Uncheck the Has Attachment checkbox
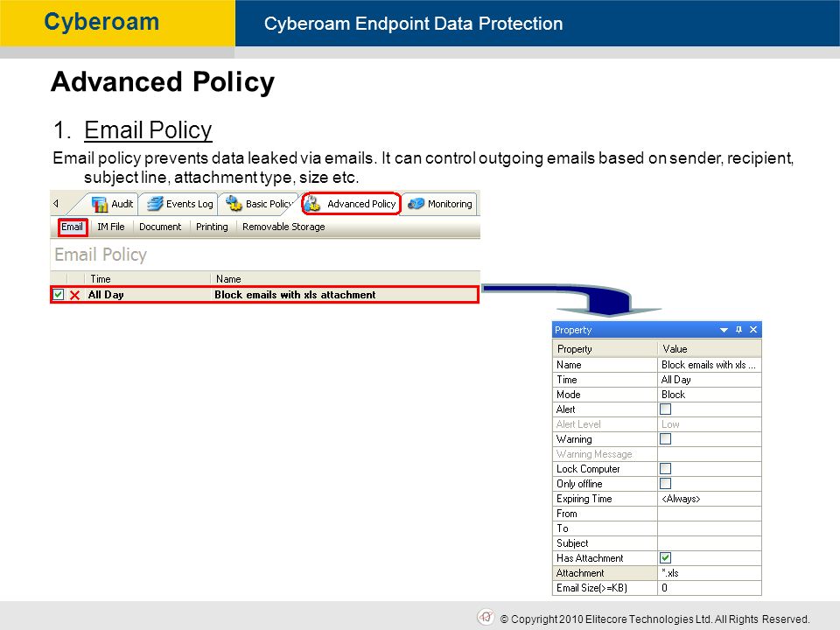The width and height of the screenshot is (840, 630). coord(665,558)
